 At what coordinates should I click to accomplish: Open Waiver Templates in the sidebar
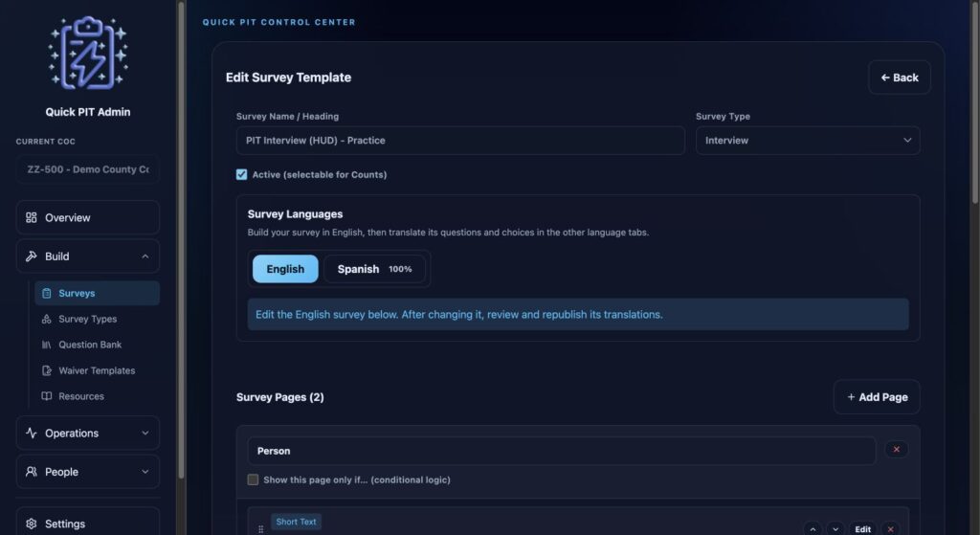[x=97, y=370]
